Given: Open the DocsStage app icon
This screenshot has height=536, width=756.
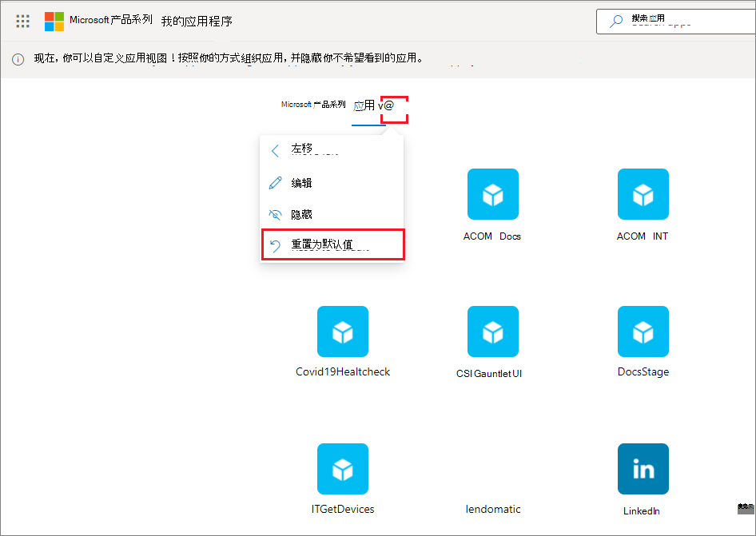Looking at the screenshot, I should pos(643,332).
